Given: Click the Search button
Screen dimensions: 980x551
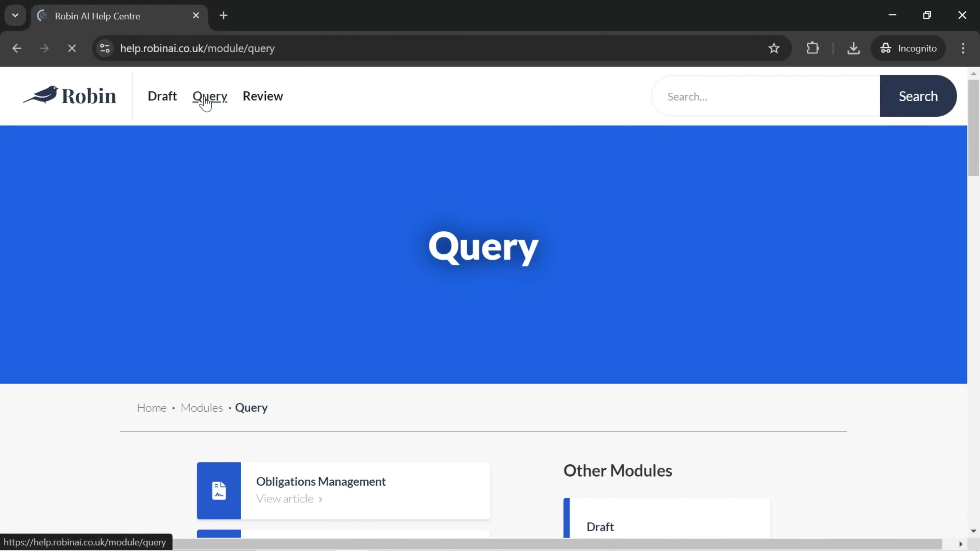Looking at the screenshot, I should (918, 96).
